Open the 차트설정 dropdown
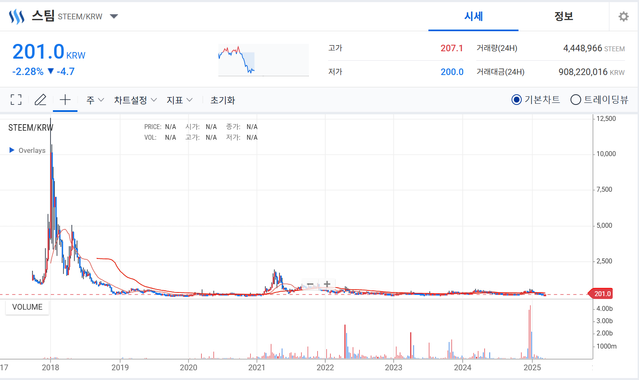The image size is (639, 380). (135, 100)
